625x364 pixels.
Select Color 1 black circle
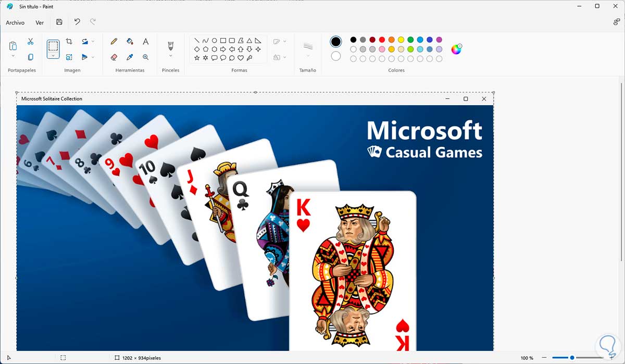[336, 41]
